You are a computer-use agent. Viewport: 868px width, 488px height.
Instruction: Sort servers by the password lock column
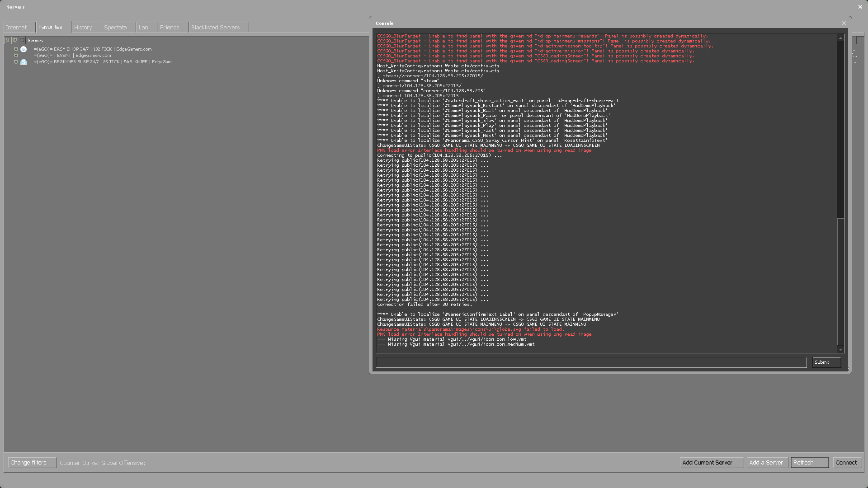pyautogui.click(x=7, y=40)
